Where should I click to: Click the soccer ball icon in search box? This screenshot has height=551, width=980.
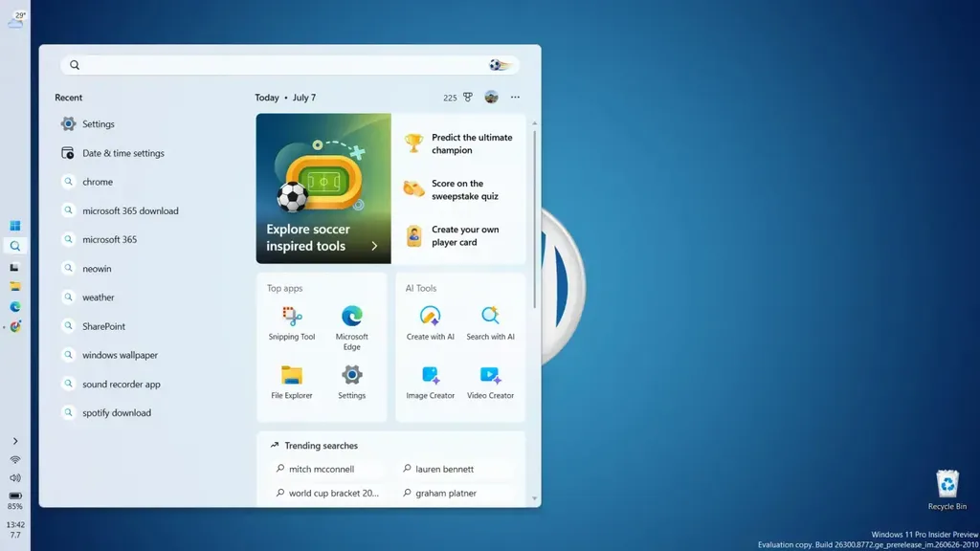point(499,64)
